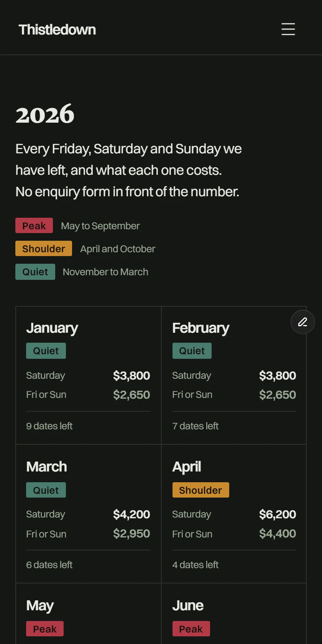Click the 2026 year heading

pos(45,114)
